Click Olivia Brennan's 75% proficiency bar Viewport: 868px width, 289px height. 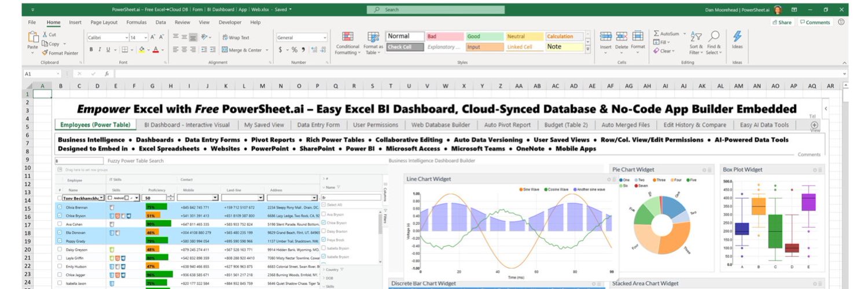pos(156,207)
